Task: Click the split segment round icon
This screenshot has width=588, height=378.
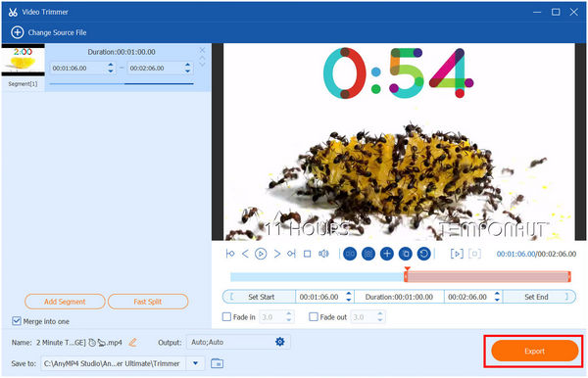Action: 350,254
